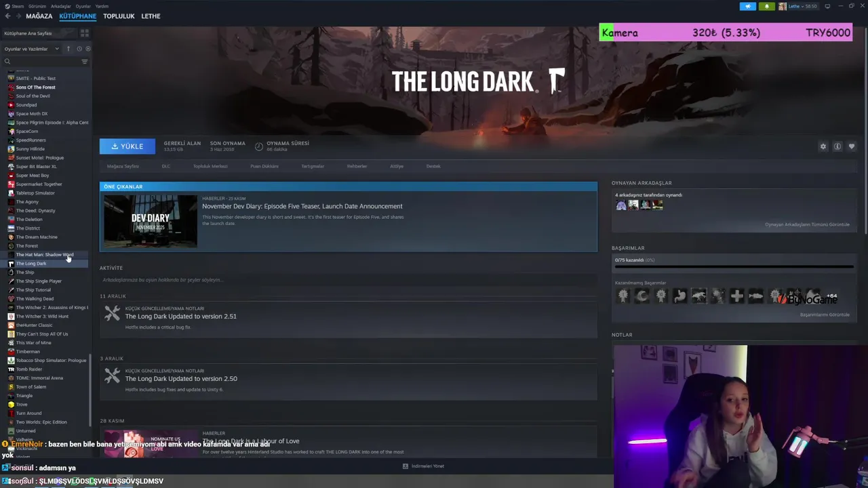Screen dimensions: 868x488
Task: Open the Topluluk Merkezi link
Action: coord(210,166)
